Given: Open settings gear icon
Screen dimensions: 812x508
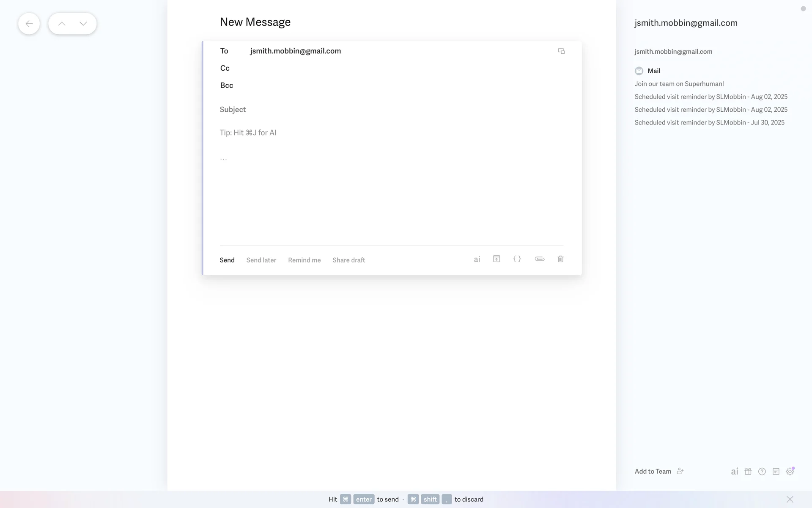Looking at the screenshot, I should coord(790,472).
